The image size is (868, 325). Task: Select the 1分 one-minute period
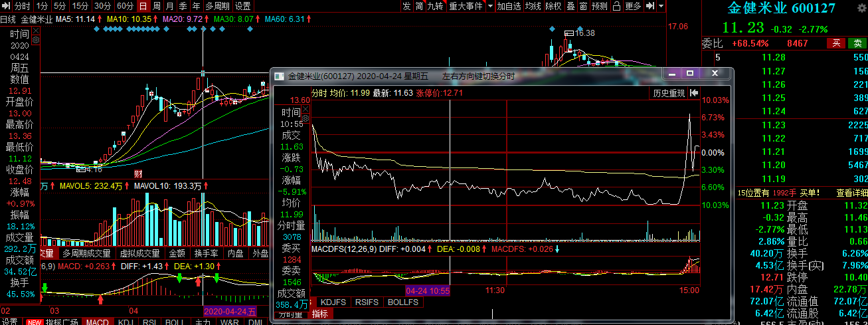click(42, 6)
